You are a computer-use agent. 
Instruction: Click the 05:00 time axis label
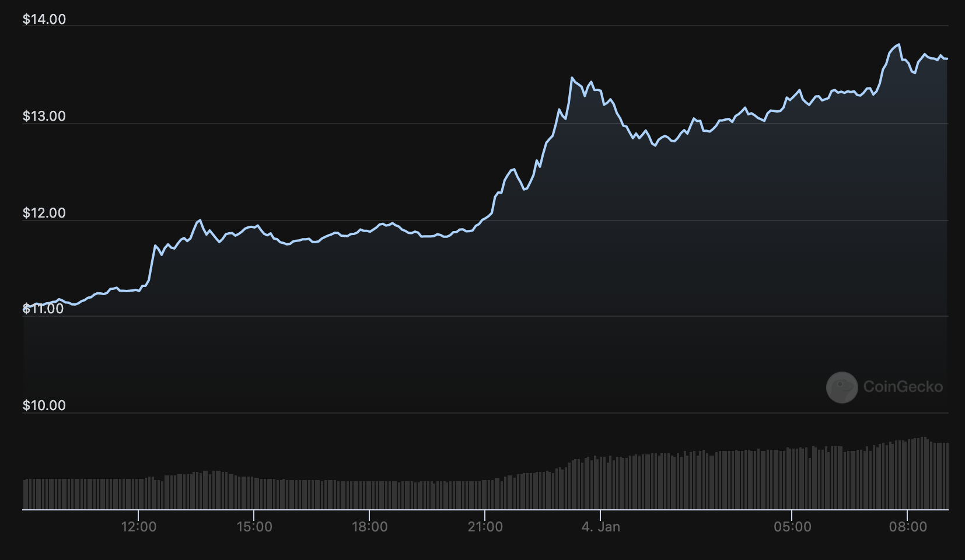click(x=792, y=527)
